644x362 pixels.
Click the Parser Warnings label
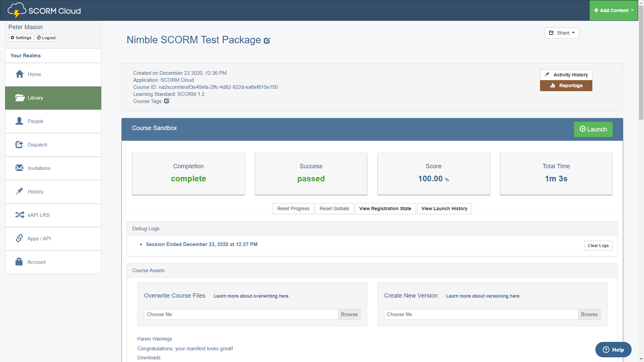(x=155, y=339)
